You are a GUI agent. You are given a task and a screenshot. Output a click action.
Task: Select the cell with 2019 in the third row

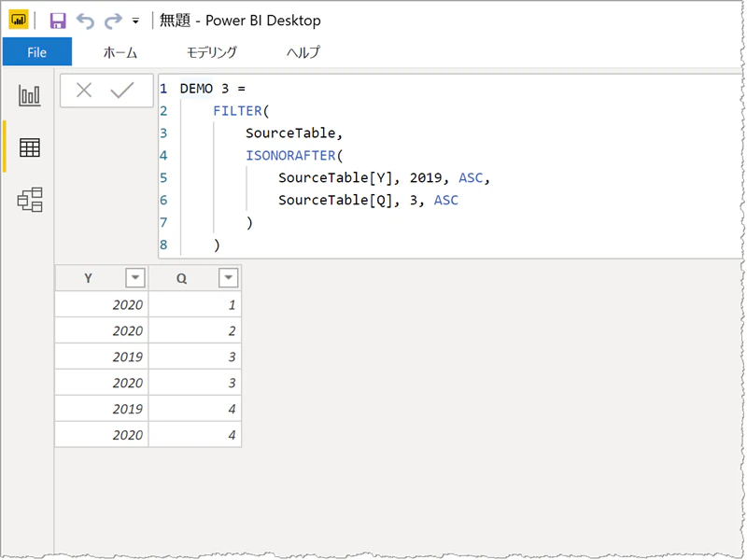(x=102, y=357)
